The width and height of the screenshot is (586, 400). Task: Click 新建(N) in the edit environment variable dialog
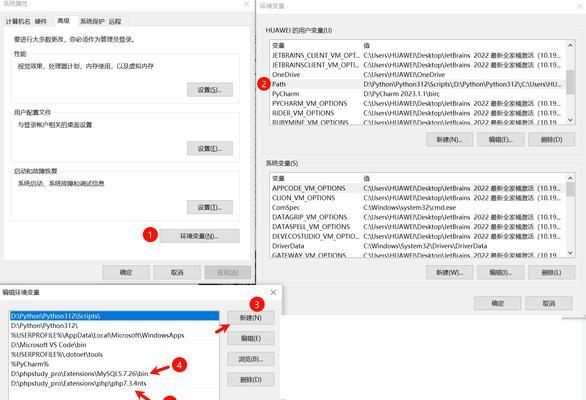coord(251,318)
